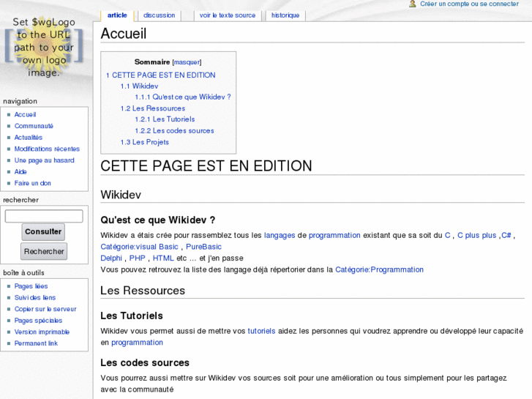Screen dimensions: 532x399
Task: Follow the C plus plus link
Action: click(x=476, y=235)
